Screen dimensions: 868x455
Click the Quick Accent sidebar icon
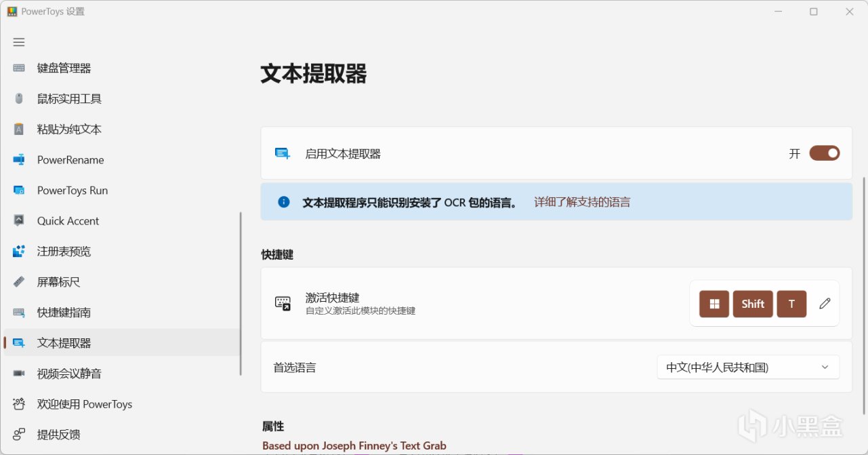(19, 221)
